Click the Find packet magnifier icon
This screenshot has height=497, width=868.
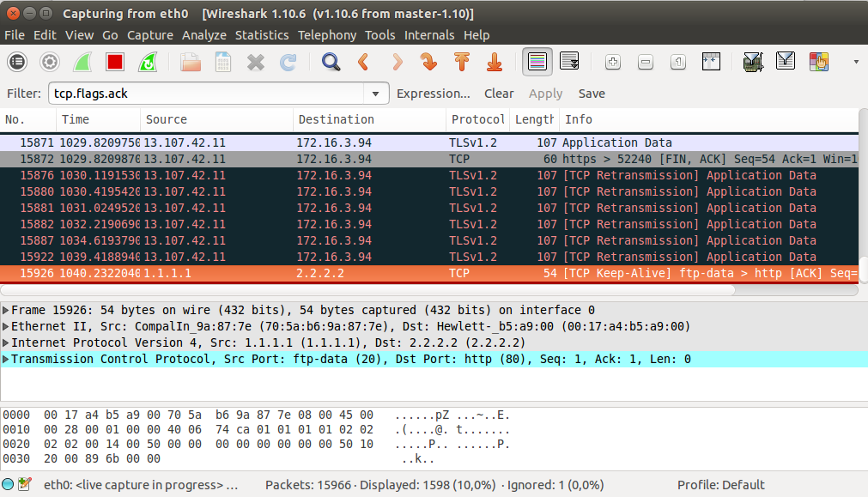click(331, 62)
